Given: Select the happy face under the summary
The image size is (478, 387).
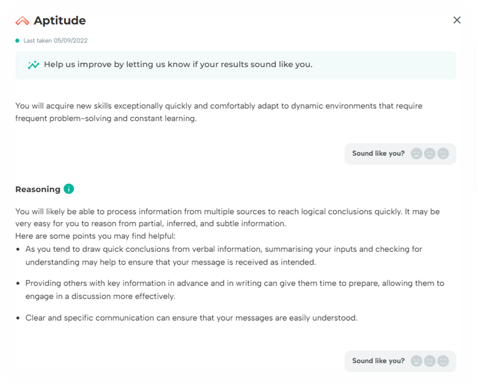Looking at the screenshot, I should coord(443,153).
